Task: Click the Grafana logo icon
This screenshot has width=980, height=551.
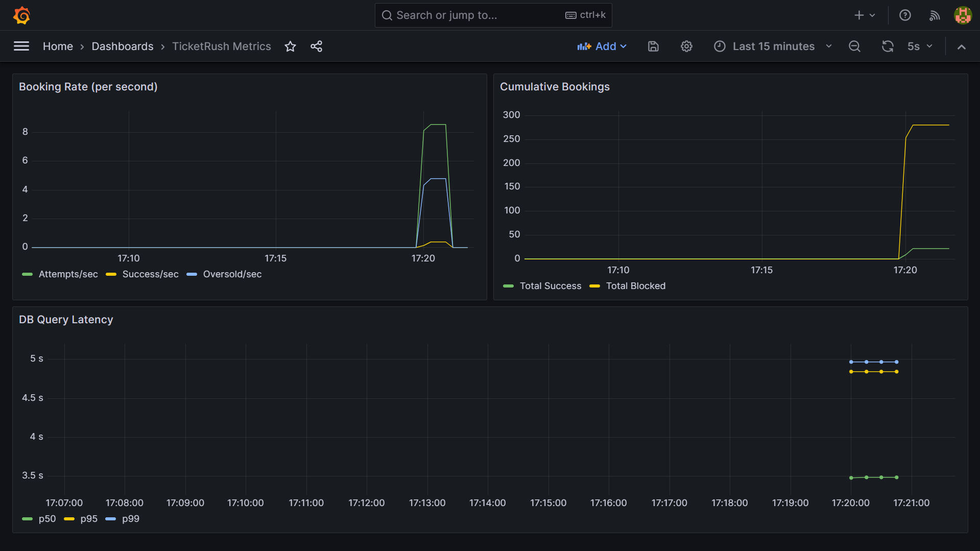Action: tap(21, 15)
